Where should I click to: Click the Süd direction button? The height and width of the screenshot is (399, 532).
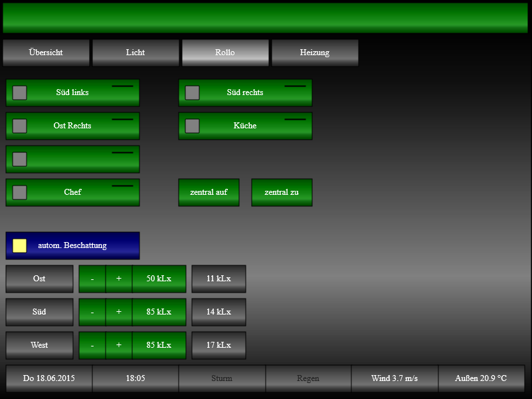click(39, 312)
